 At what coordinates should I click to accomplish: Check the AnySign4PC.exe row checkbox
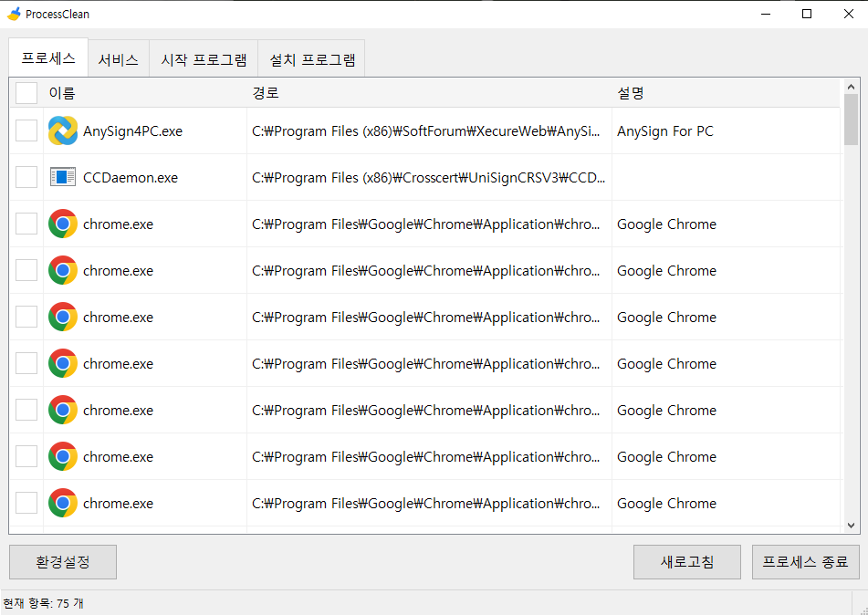[x=26, y=131]
